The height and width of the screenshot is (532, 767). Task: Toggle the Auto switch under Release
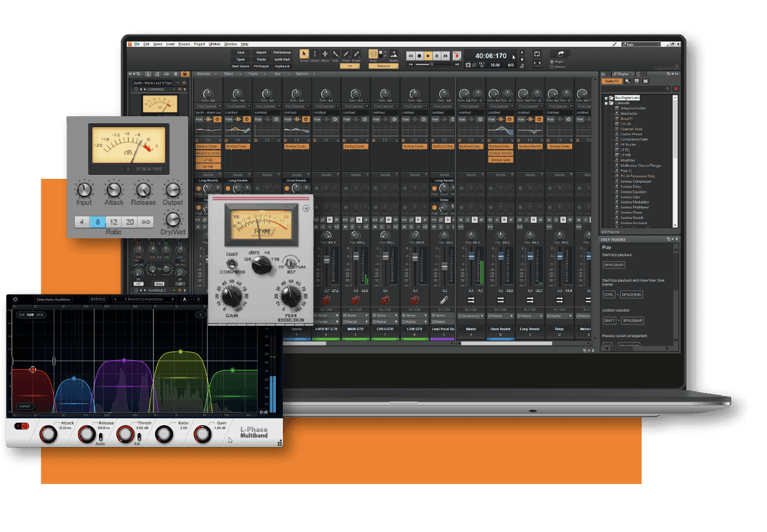point(100,437)
